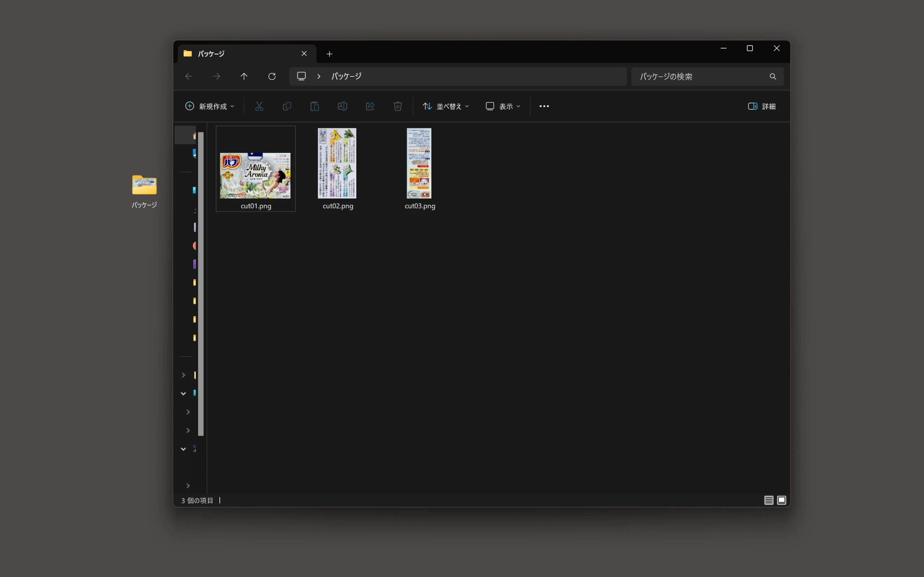Click the Rename icon in toolbar
Image resolution: width=924 pixels, height=577 pixels.
click(x=342, y=106)
